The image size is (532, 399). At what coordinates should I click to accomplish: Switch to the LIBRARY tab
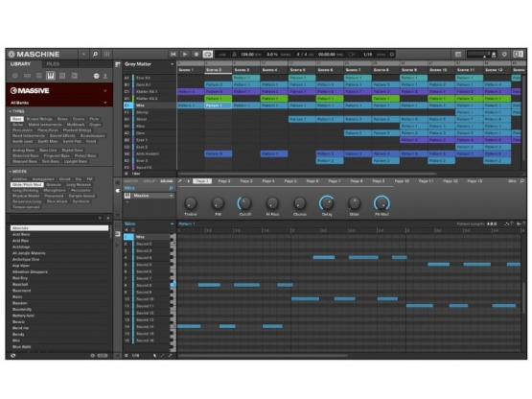[x=21, y=64]
